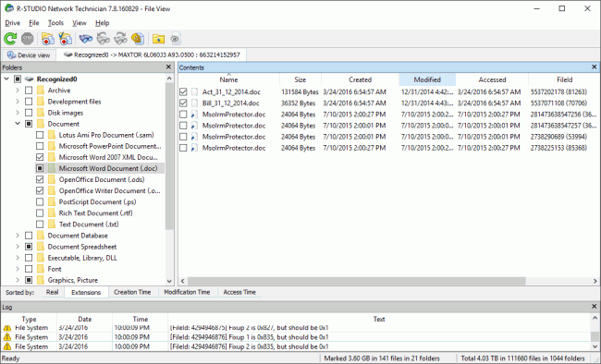Check the Development files checkbox
The width and height of the screenshot is (601, 364).
click(29, 102)
